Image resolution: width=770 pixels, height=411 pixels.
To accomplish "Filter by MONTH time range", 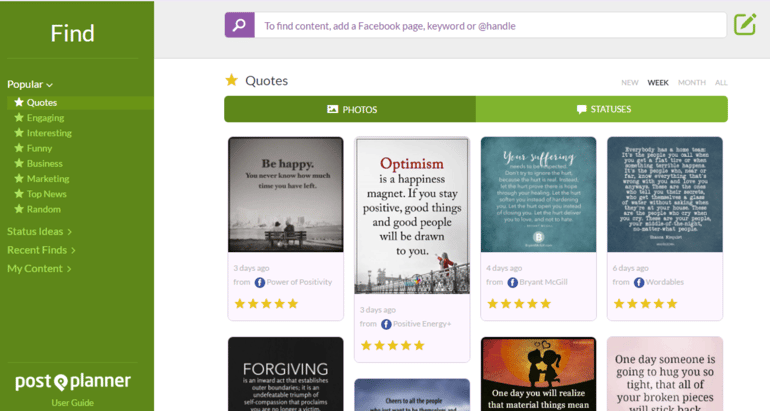I will click(691, 82).
